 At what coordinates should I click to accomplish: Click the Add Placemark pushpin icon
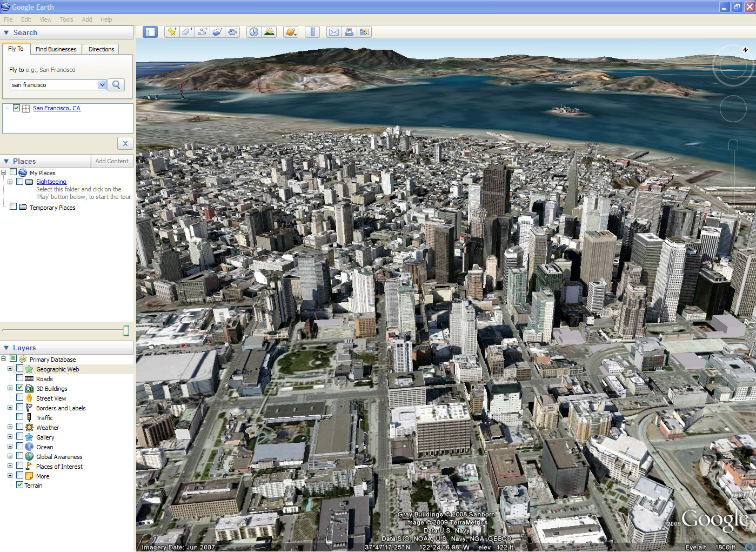tap(172, 32)
